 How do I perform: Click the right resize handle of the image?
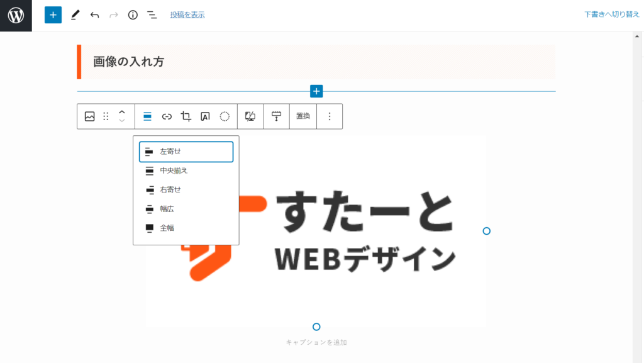tap(486, 231)
